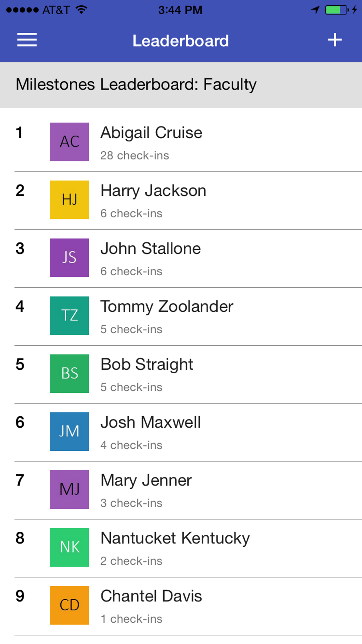Tap the plus add icon
Screen dimensions: 362x644
tap(334, 40)
